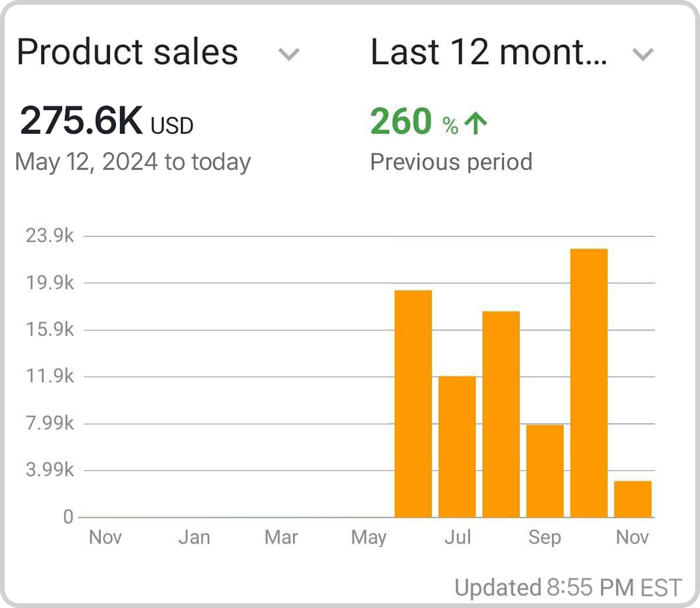This screenshot has height=608, width=700.
Task: Click the Jan x-axis label
Action: 194,537
